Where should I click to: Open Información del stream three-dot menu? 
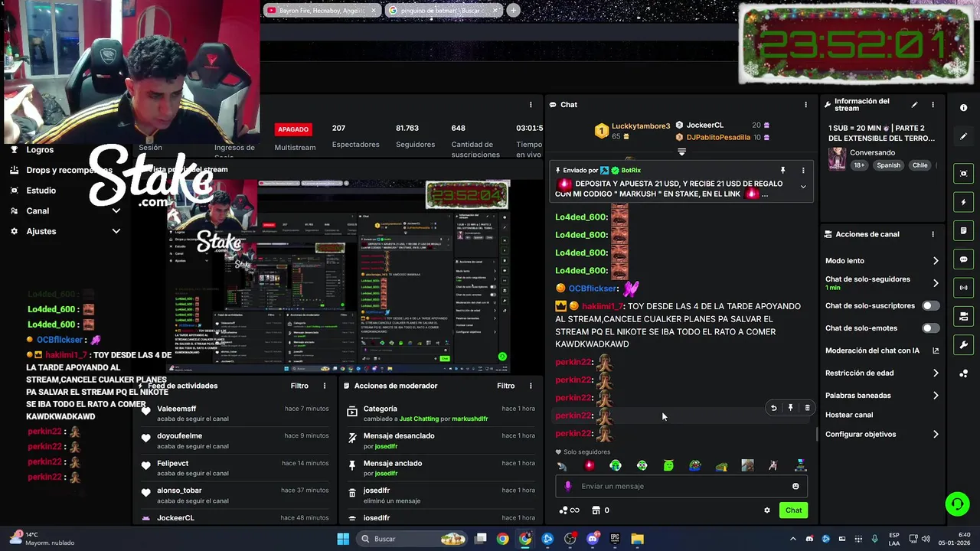click(x=933, y=105)
